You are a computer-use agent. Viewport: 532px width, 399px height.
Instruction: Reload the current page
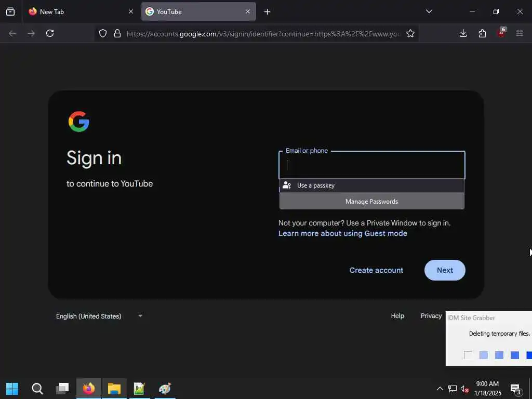[50, 33]
